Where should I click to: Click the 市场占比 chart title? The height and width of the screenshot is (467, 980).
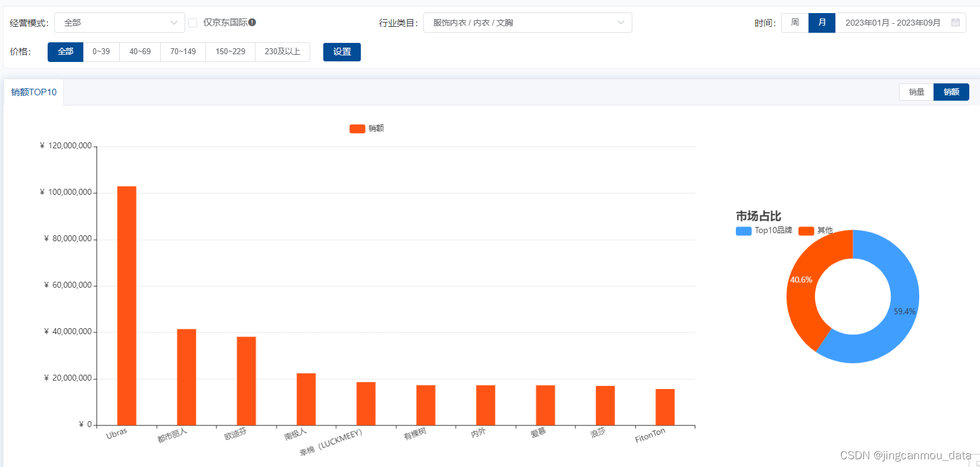(758, 216)
